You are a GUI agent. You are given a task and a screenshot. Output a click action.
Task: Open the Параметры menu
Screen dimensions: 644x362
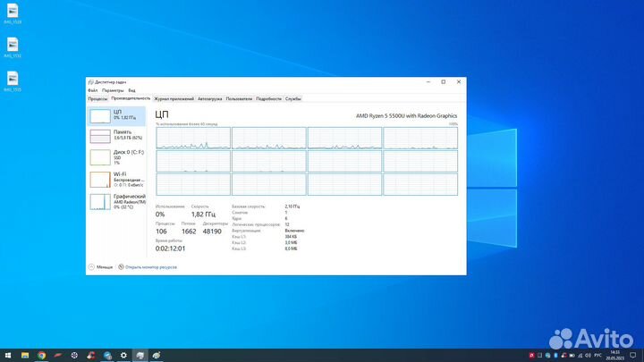click(113, 90)
